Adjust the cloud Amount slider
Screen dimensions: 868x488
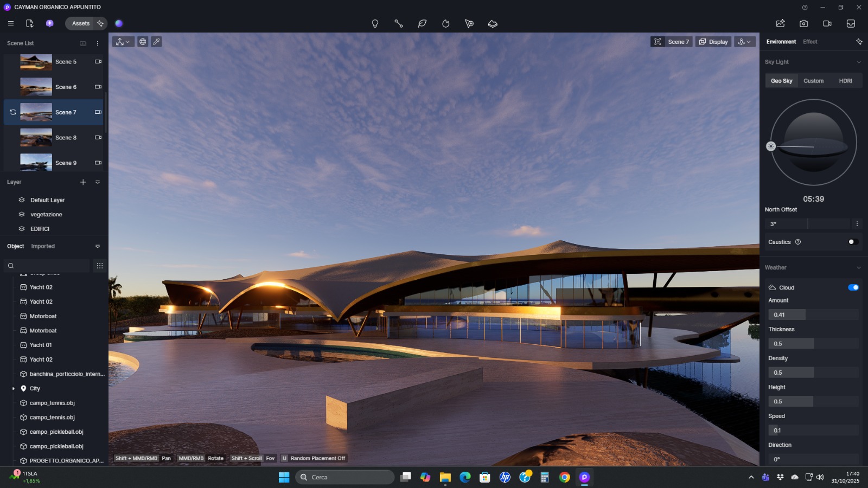(813, 314)
